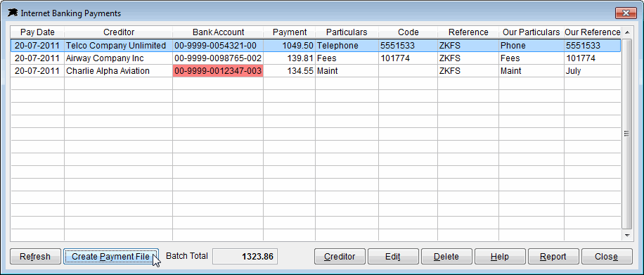Click Fees in Our Particulars column
The height and width of the screenshot is (275, 644).
(x=532, y=58)
